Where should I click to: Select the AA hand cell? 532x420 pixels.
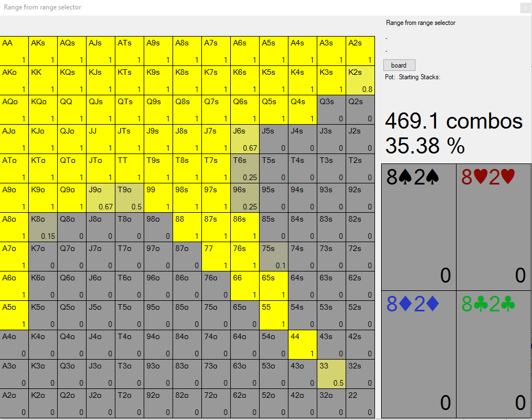click(14, 51)
